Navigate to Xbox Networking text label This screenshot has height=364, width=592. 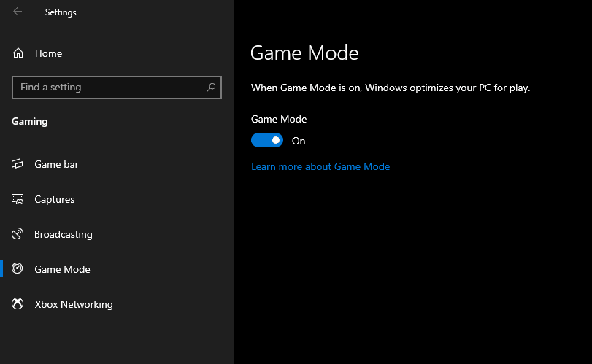pyautogui.click(x=74, y=304)
